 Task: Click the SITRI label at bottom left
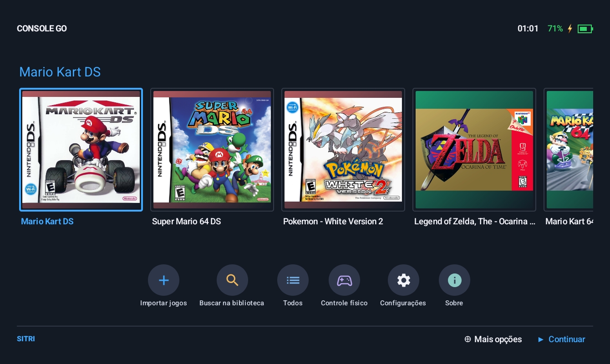click(26, 339)
